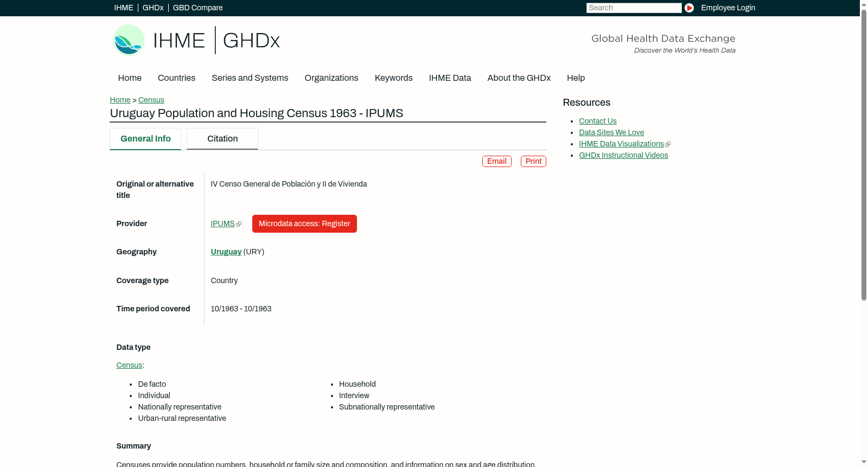Viewport: 868px width, 467px height.
Task: Click the Email button
Action: tap(497, 161)
